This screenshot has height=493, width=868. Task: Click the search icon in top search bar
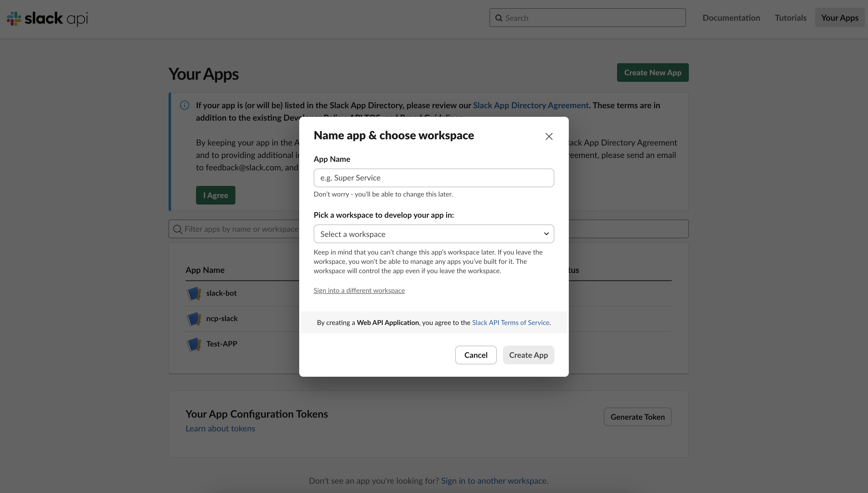tap(499, 18)
